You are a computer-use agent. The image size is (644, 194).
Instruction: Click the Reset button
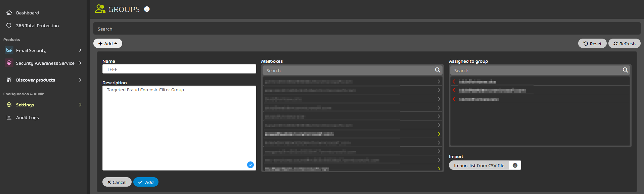point(592,44)
